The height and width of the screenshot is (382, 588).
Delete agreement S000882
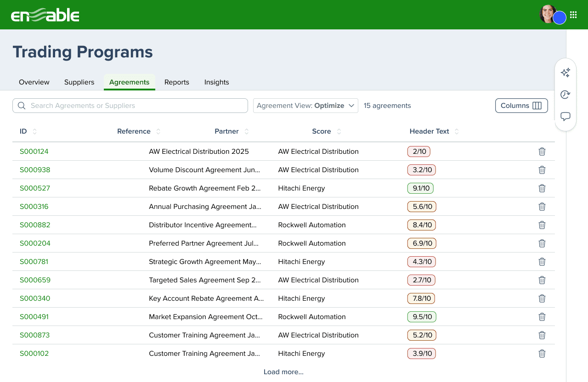[x=542, y=225]
